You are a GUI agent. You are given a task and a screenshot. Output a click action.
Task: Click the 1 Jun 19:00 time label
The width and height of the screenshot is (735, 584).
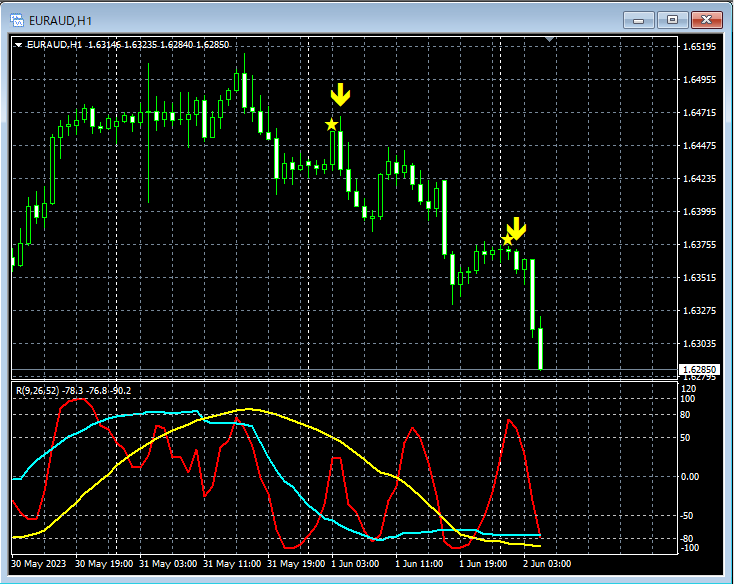pos(483,563)
